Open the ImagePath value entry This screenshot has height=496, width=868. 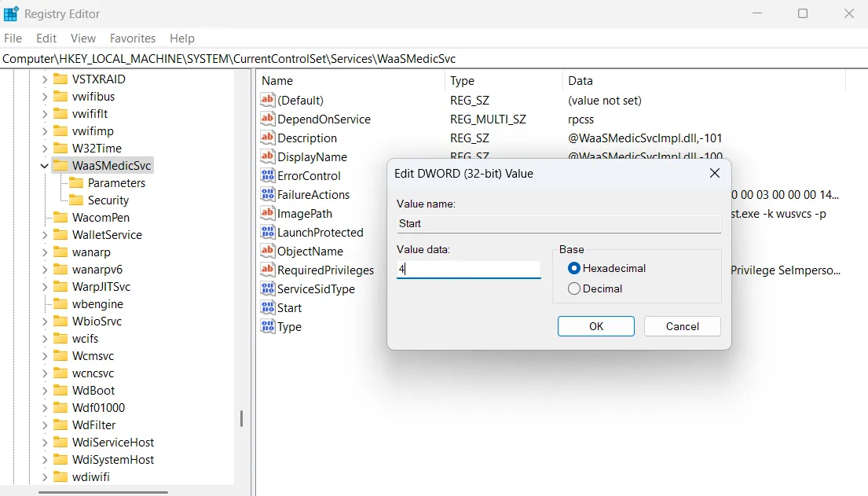click(x=307, y=213)
